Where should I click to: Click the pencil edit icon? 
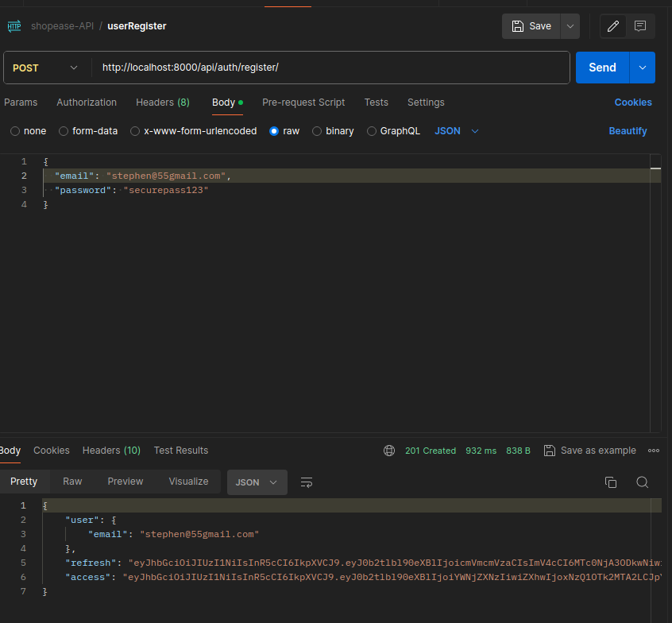pos(613,26)
